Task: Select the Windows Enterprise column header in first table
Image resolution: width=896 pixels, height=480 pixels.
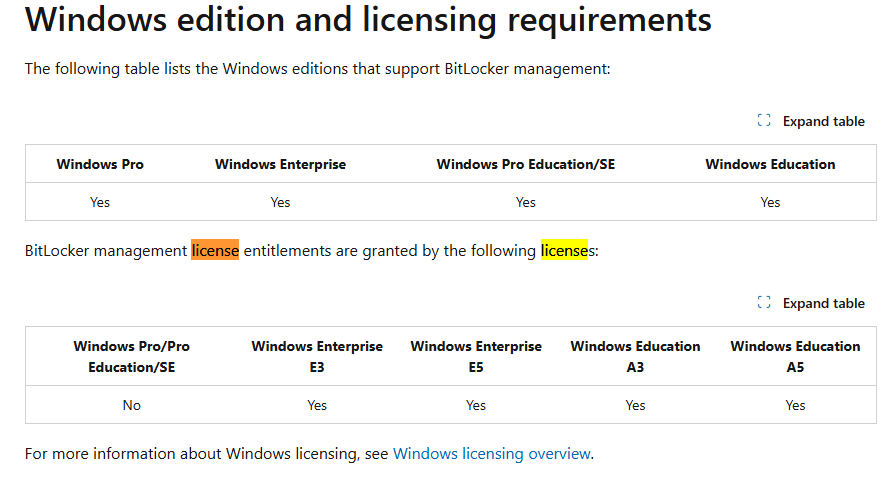Action: pyautogui.click(x=281, y=165)
